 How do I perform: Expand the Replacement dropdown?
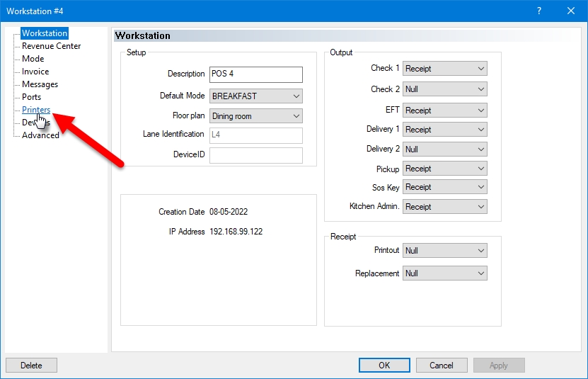pos(444,273)
